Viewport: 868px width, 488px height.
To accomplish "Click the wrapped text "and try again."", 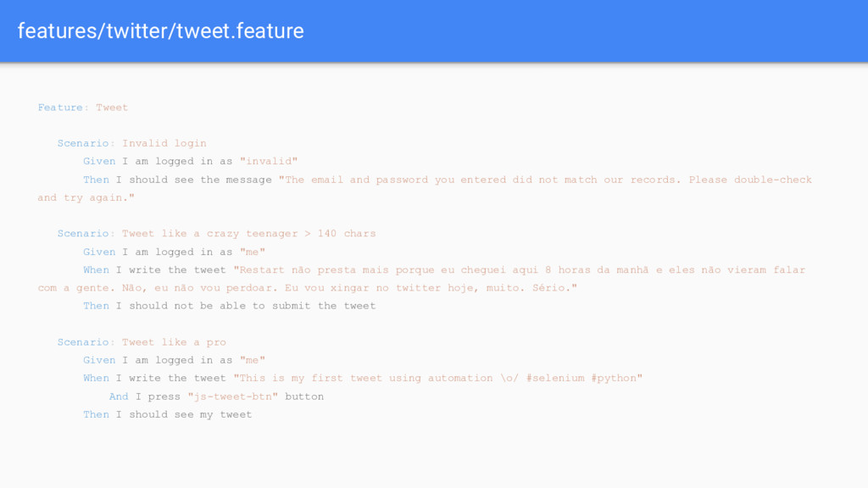I will [86, 197].
